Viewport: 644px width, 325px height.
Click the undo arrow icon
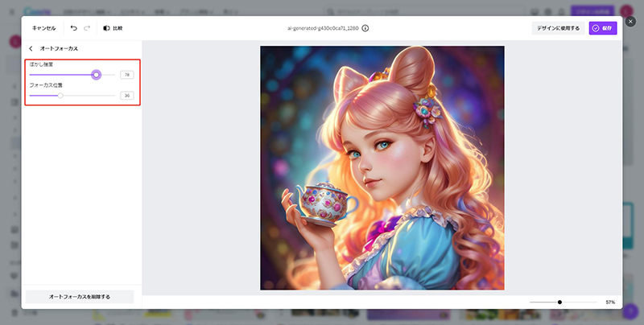click(x=73, y=27)
